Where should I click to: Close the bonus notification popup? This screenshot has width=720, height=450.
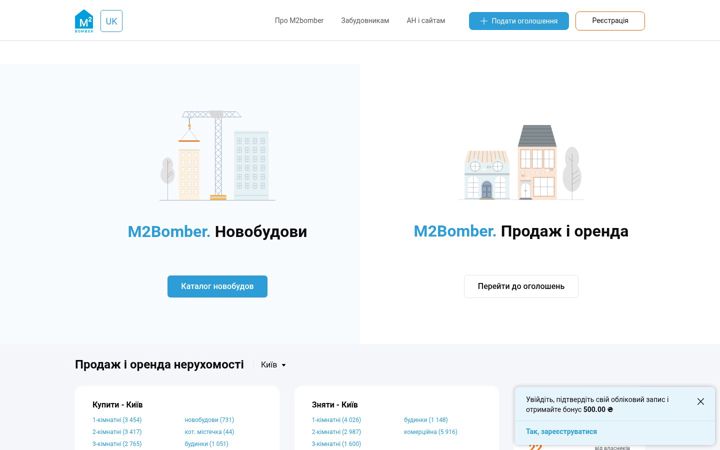(x=700, y=401)
